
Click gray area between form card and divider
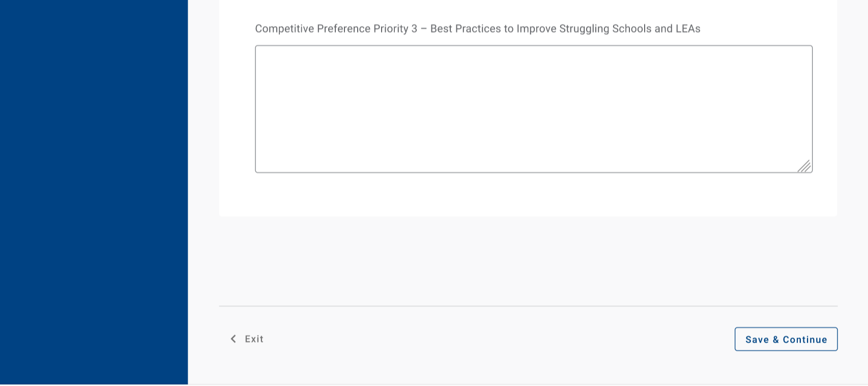pyautogui.click(x=528, y=261)
